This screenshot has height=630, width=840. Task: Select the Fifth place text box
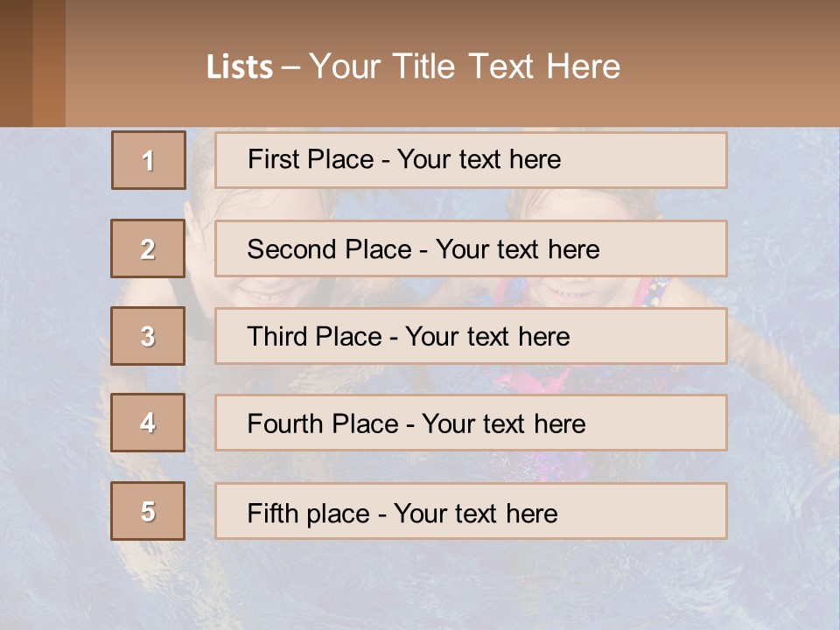(471, 512)
